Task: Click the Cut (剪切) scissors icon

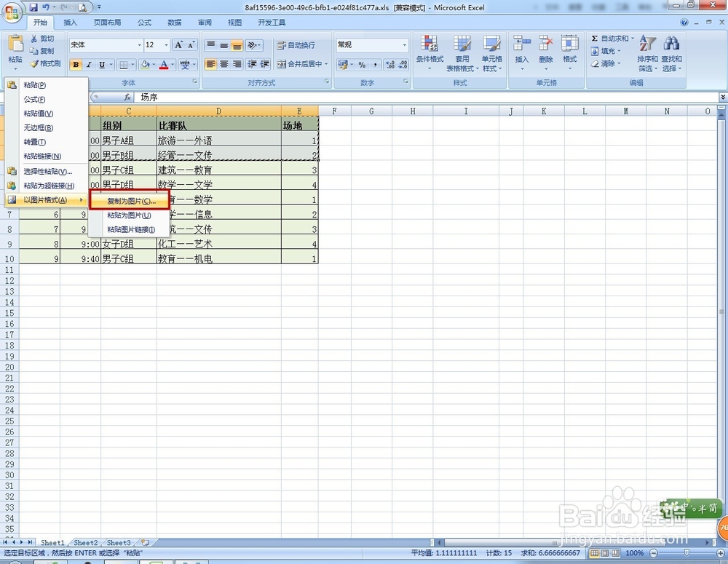Action: 34,39
